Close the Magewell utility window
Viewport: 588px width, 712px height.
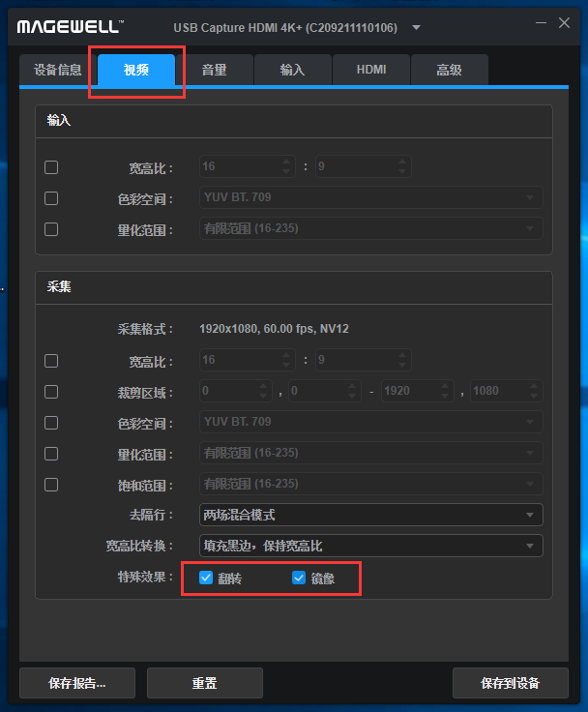[564, 22]
